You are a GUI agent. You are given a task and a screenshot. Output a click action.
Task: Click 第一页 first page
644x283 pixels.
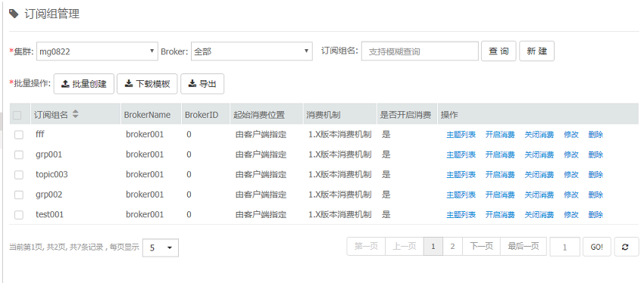pos(366,246)
